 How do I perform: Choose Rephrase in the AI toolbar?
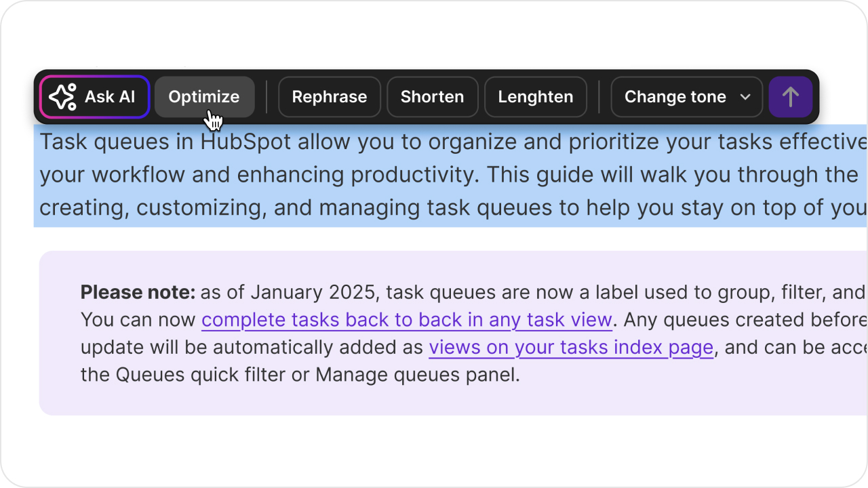[330, 97]
